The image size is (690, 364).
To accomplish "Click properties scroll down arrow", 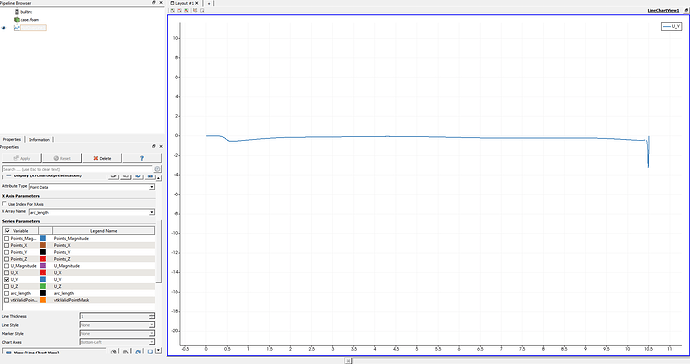I will [158, 351].
